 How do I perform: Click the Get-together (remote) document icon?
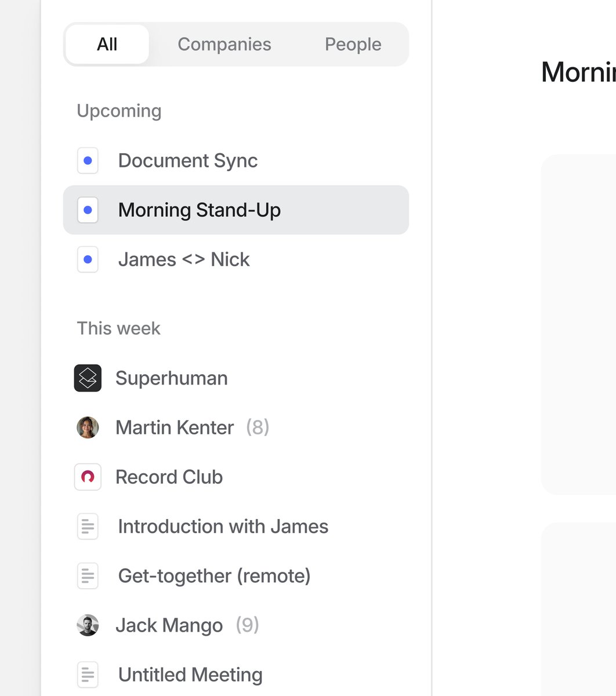[88, 576]
